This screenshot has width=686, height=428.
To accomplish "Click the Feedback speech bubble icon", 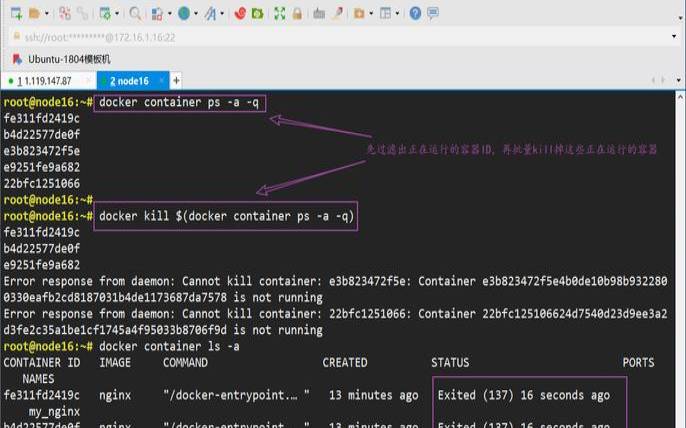I will pos(433,14).
